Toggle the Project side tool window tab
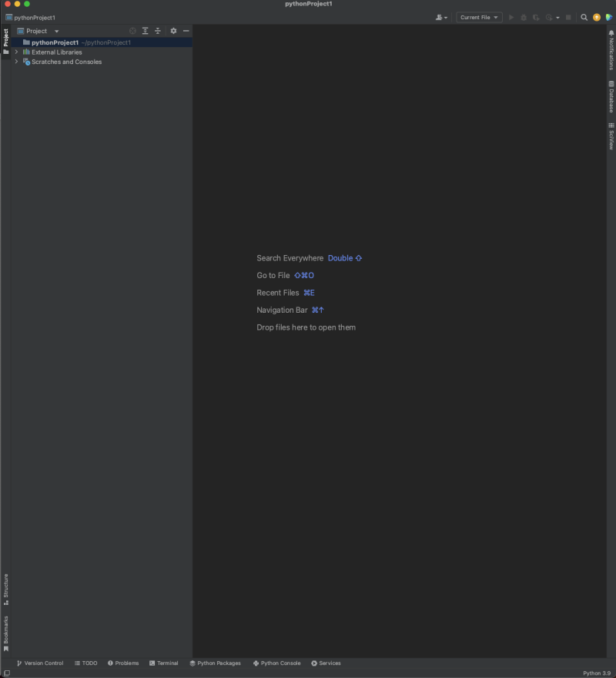Screen dimensions: 616x678 pyautogui.click(x=5, y=42)
